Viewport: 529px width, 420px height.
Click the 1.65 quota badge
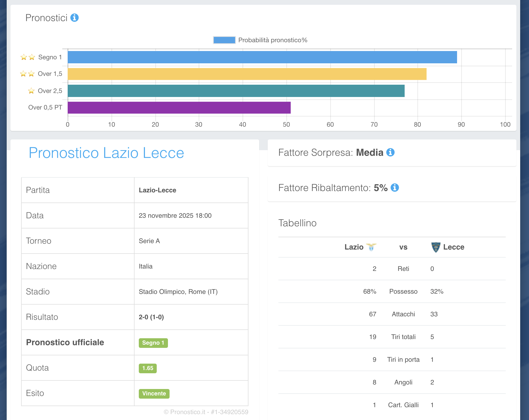point(148,368)
